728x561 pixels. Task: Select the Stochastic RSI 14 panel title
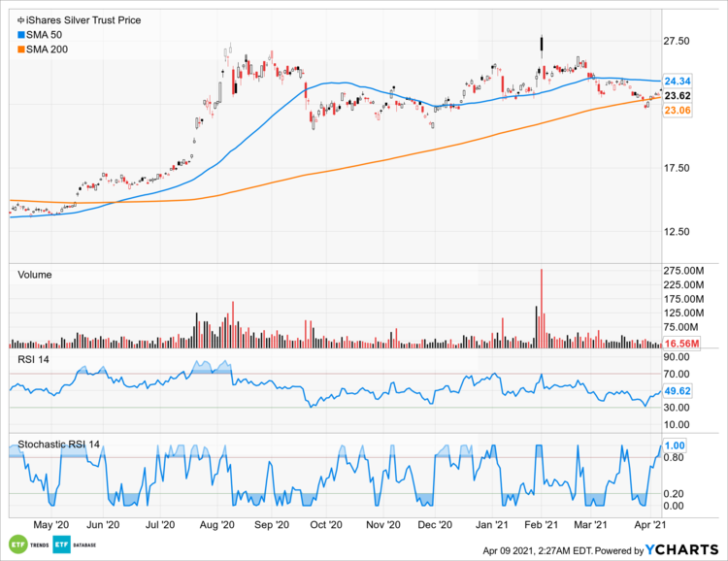(x=58, y=445)
